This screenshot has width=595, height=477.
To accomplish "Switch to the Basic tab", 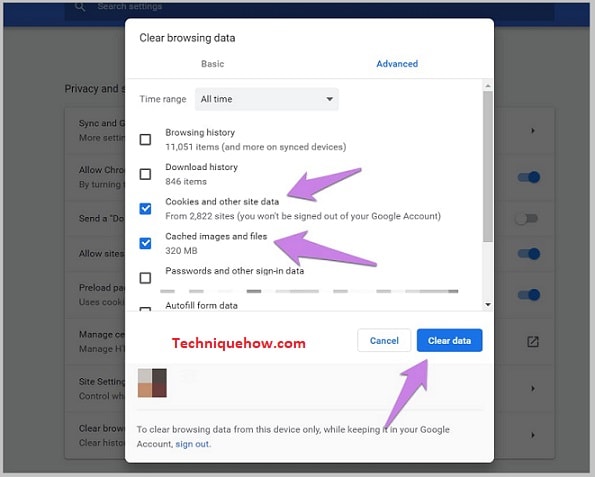I will point(212,64).
